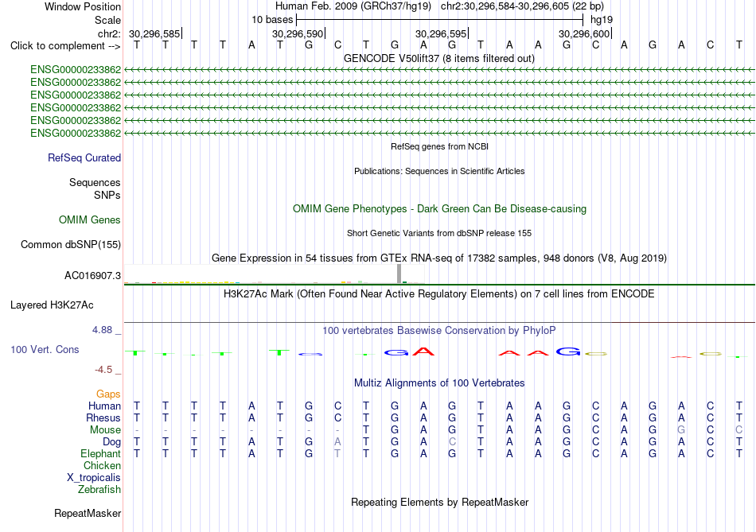Image resolution: width=756 pixels, height=532 pixels.
Task: Click the 4.88 PhyloP upper scale value
Action: (x=102, y=330)
